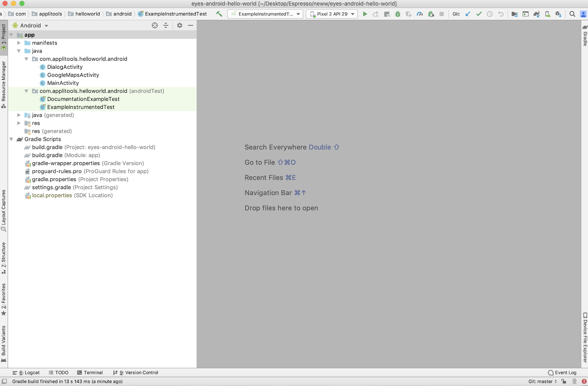The image size is (588, 386).
Task: Open the Pixel 2 API 29 device dropdown
Action: (332, 14)
